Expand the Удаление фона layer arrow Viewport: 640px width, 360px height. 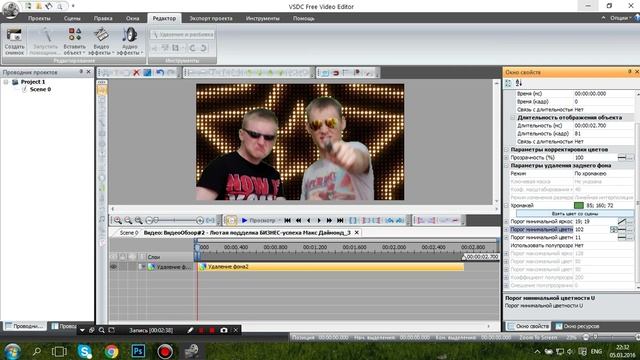coord(142,267)
